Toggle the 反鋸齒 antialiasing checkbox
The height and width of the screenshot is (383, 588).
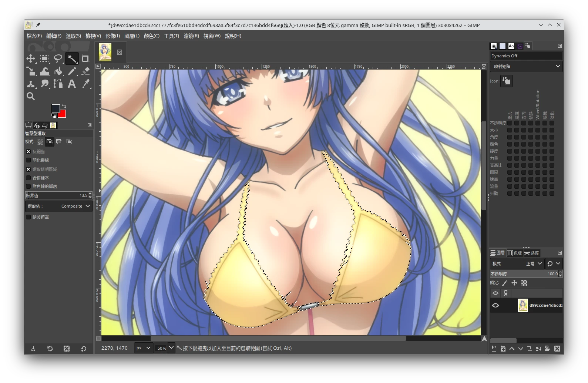[28, 152]
